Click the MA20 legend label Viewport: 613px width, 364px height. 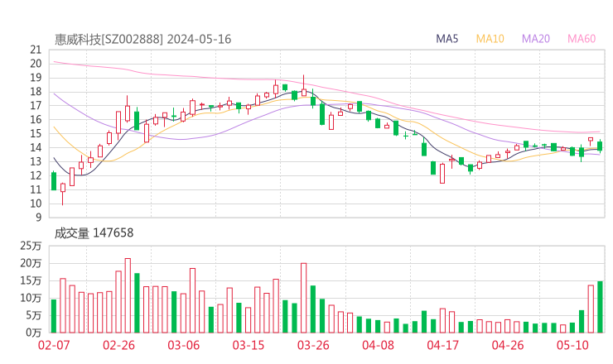[x=536, y=39]
